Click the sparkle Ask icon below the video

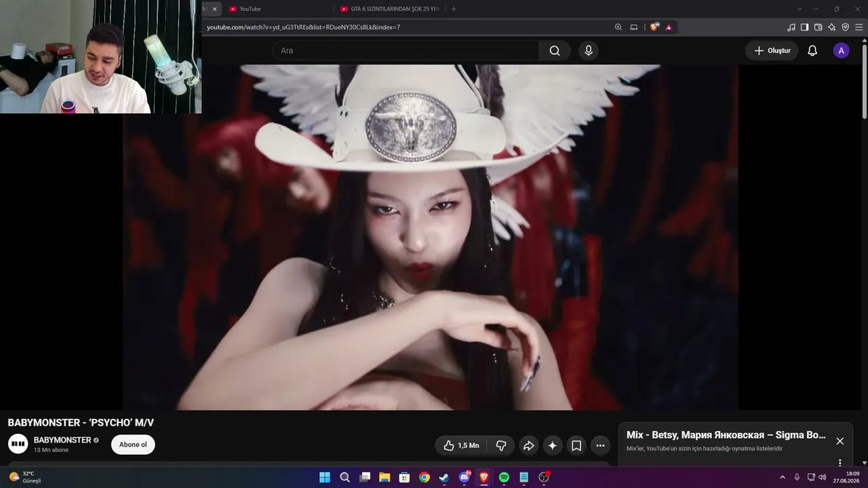553,445
